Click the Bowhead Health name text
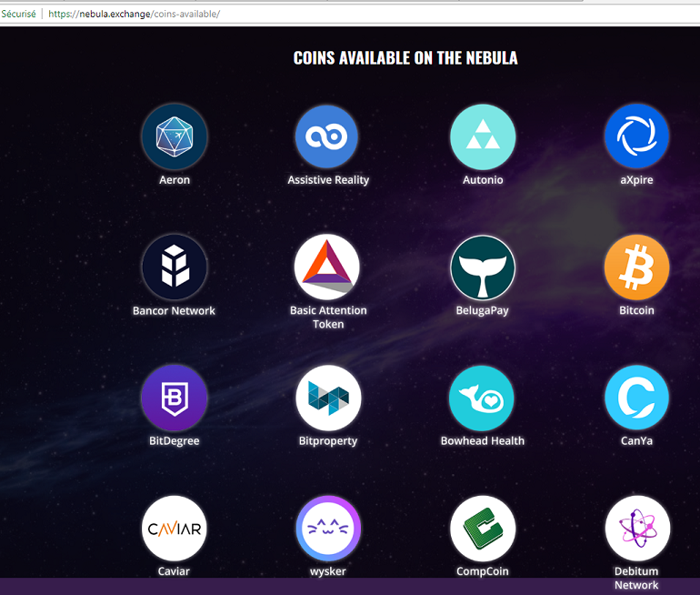This screenshot has width=700, height=595. [483, 441]
